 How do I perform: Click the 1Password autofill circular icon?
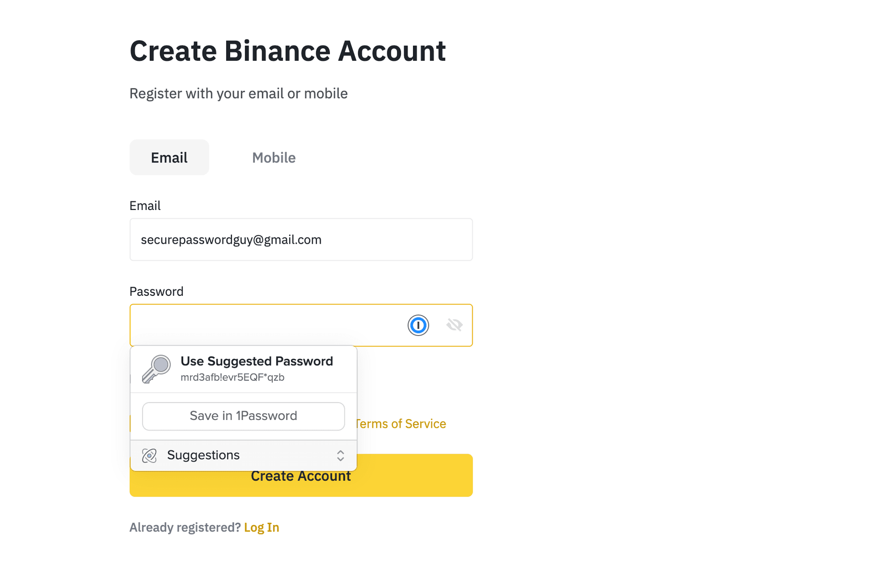(x=417, y=324)
